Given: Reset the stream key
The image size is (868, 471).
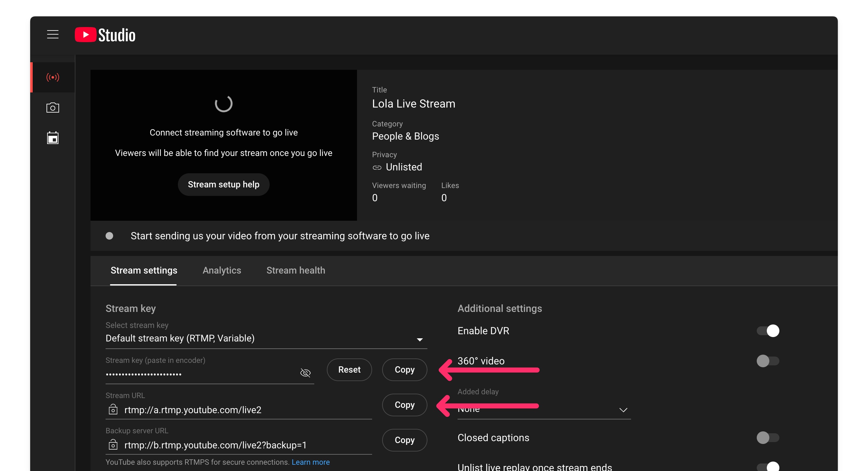Looking at the screenshot, I should (x=349, y=370).
